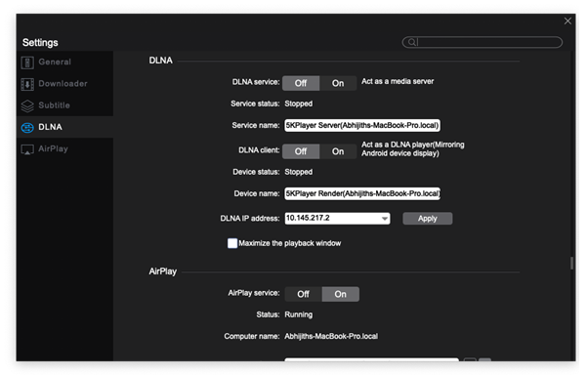
Task: Turn AirPlay service Off
Action: click(x=303, y=294)
